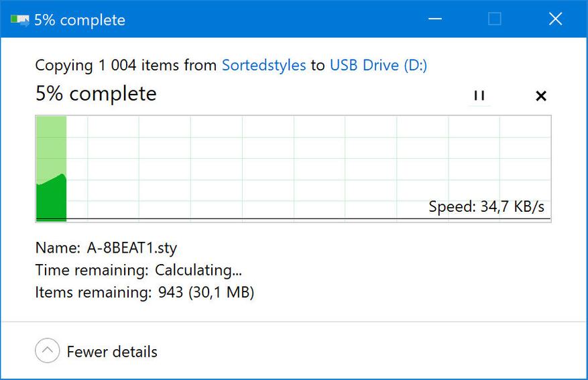Click the title bar 5% complete text
The height and width of the screenshot is (380, 588).
coord(80,20)
